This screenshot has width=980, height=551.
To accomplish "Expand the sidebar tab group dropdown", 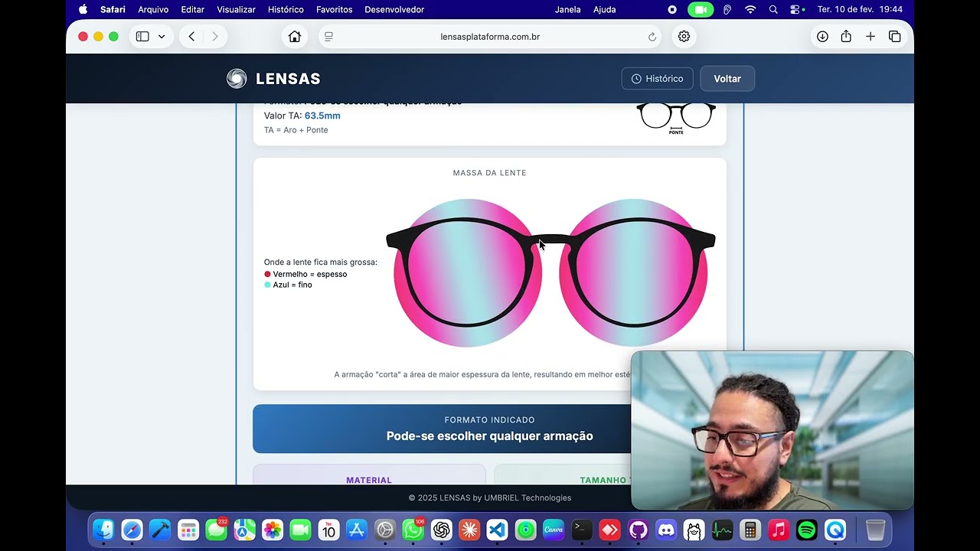I will tap(162, 37).
